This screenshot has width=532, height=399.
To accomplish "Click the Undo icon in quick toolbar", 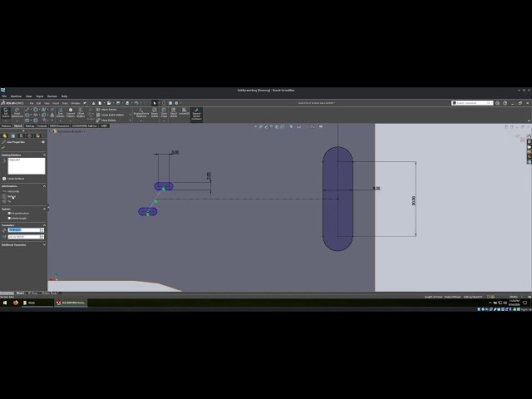I will tap(136, 103).
